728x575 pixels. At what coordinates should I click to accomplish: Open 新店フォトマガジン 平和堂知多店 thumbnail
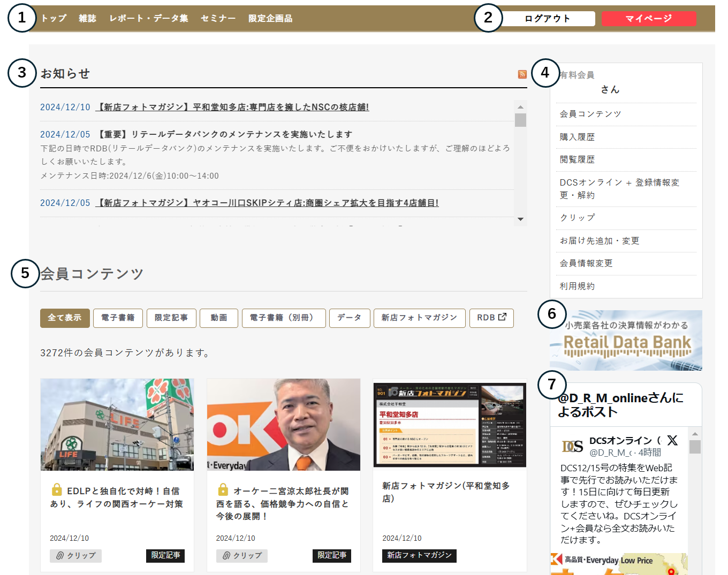(x=450, y=425)
